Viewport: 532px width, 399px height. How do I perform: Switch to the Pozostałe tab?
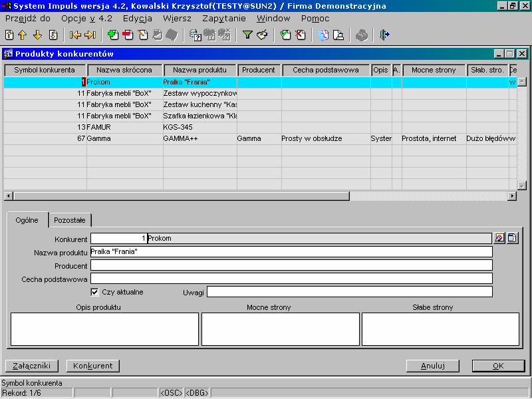[x=70, y=220]
